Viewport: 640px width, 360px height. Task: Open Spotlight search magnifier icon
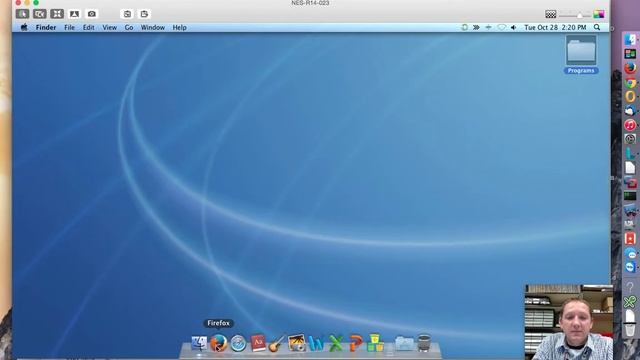pos(597,27)
